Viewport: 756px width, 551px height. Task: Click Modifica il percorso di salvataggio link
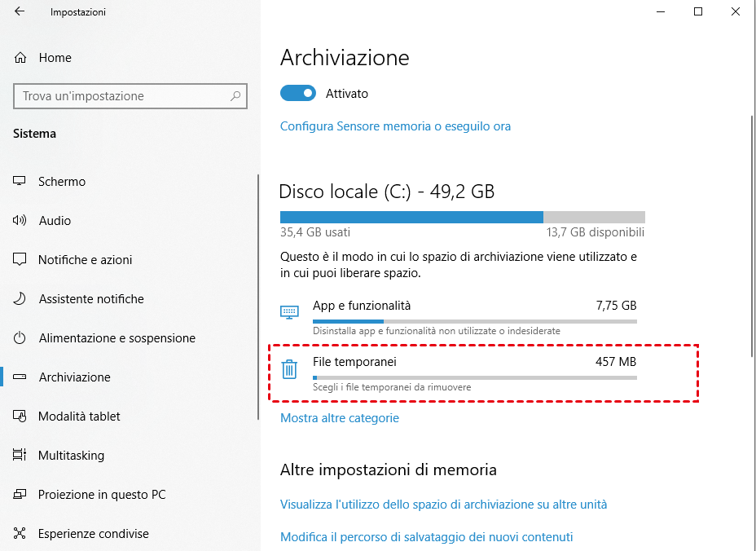(x=426, y=537)
